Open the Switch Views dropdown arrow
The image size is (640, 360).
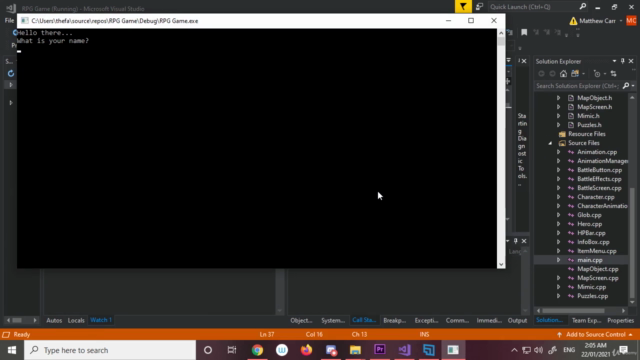tap(584, 74)
